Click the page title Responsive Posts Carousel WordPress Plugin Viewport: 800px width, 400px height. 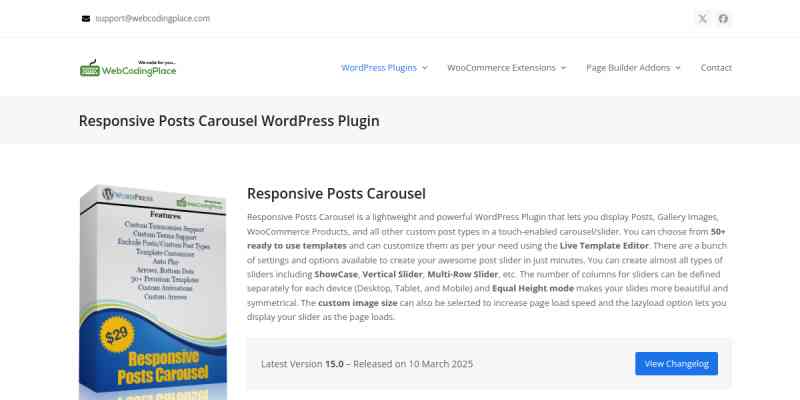click(x=229, y=121)
